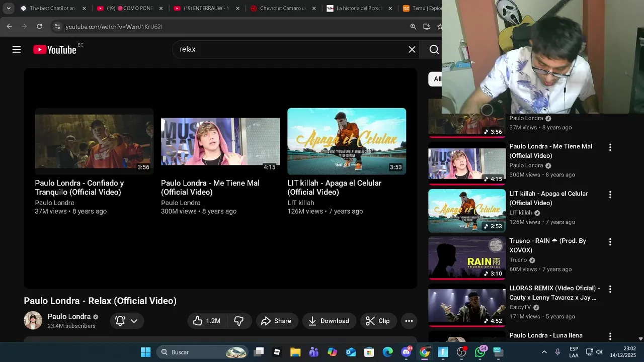This screenshot has height=362, width=644.
Task: Open WhatsApp from taskbar
Action: [x=480, y=352]
